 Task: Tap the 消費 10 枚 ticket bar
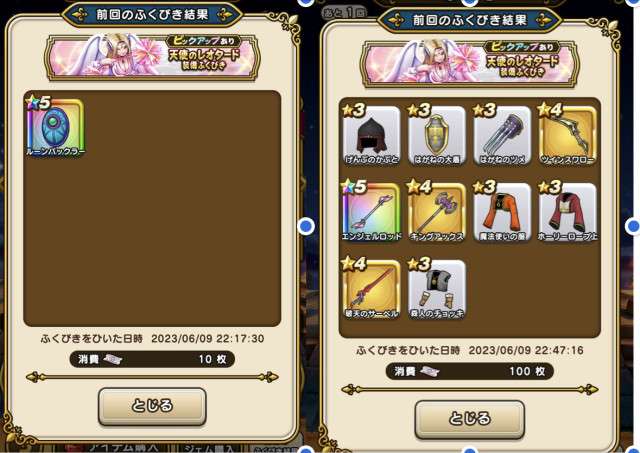152,359
